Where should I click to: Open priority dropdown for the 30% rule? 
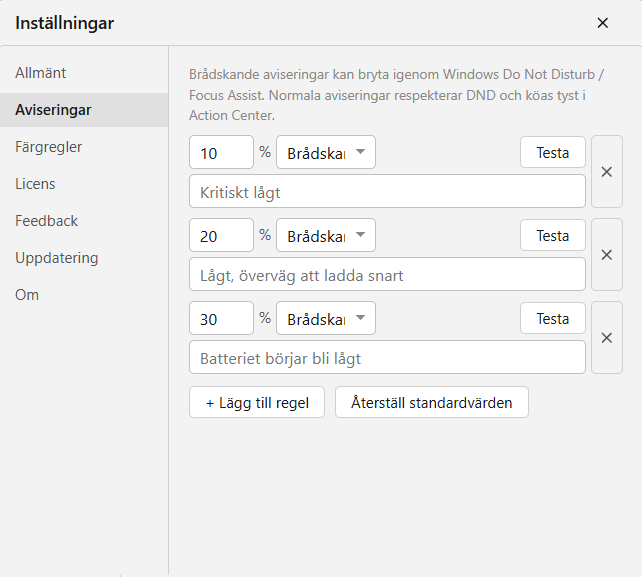click(x=326, y=318)
